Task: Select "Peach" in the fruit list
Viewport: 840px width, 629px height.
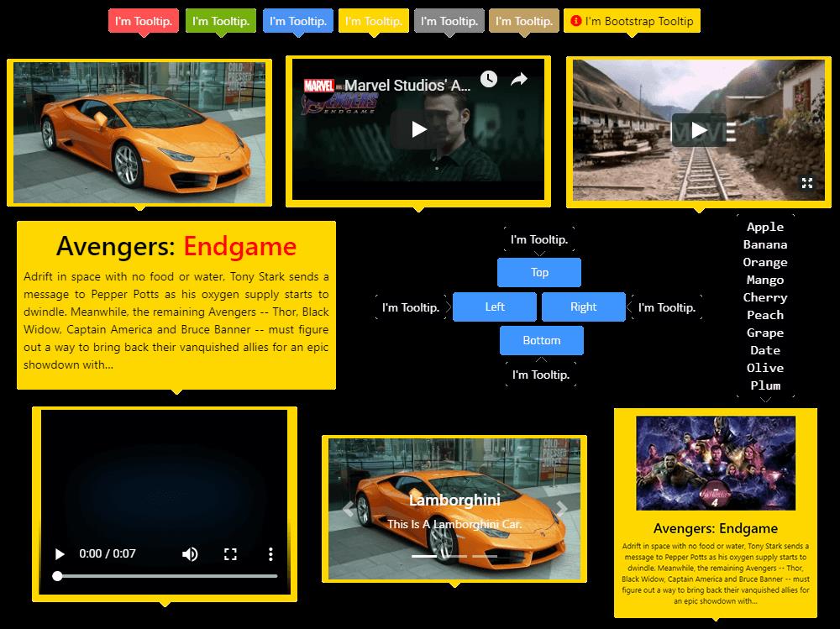Action: (x=765, y=315)
